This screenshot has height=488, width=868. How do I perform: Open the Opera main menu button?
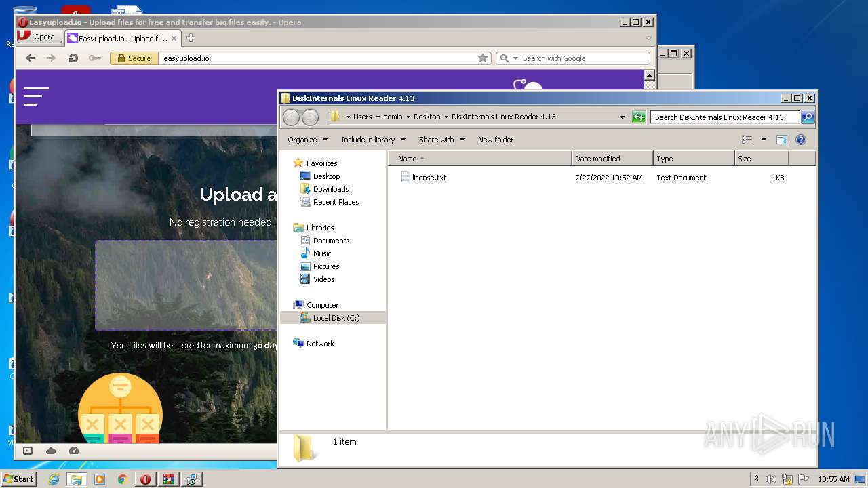39,37
